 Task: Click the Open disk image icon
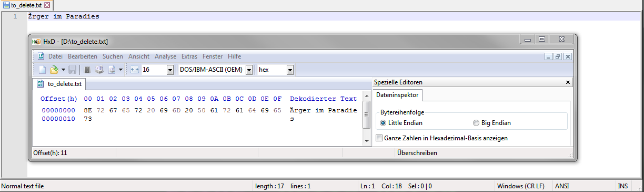[x=112, y=70]
